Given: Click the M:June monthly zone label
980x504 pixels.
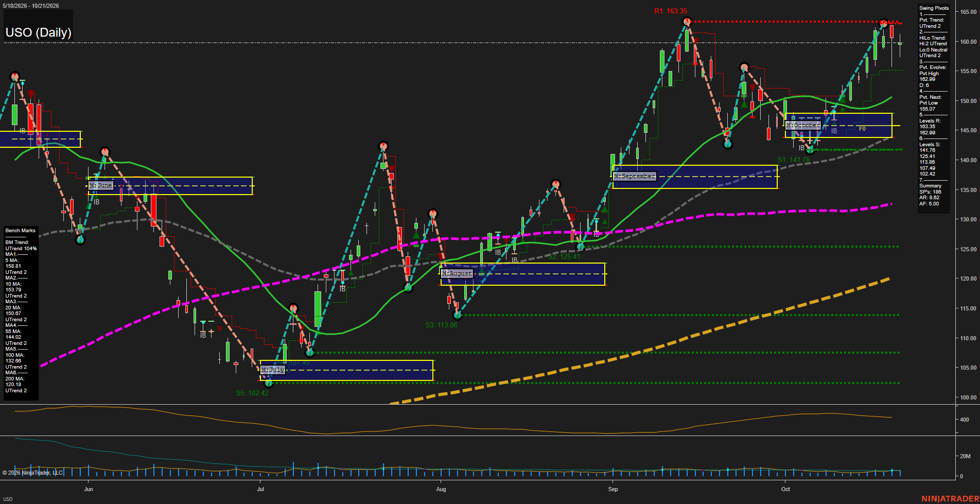Looking at the screenshot, I should [100, 185].
